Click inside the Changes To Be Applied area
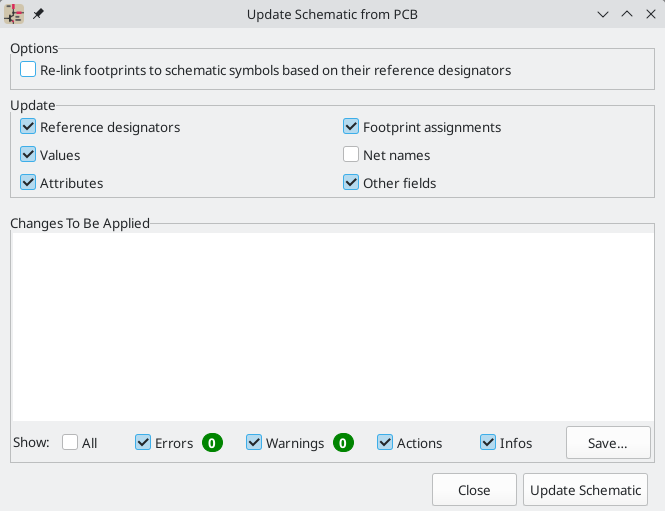This screenshot has height=511, width=665. tap(331, 326)
